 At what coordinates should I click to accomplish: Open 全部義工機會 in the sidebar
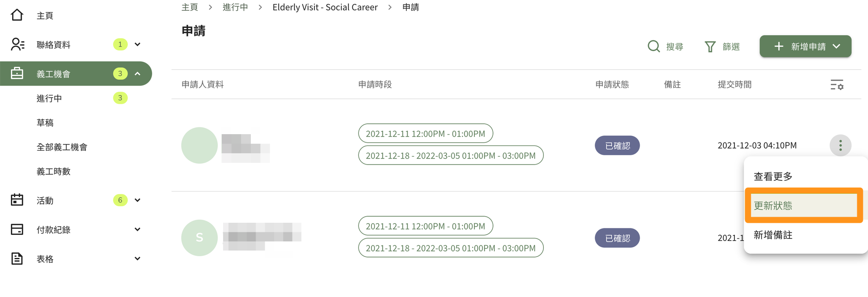(62, 147)
